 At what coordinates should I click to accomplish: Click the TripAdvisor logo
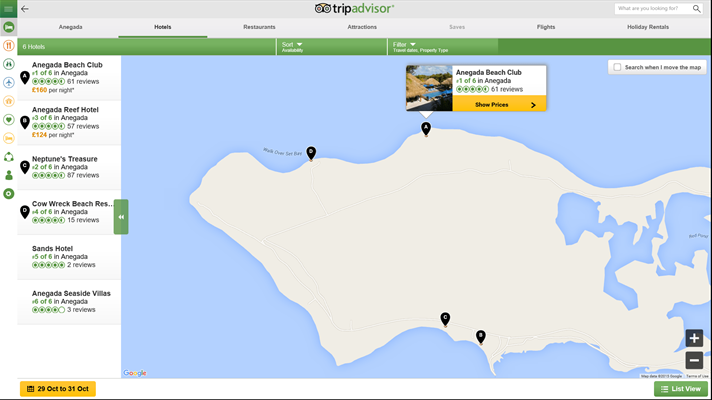[x=354, y=9]
